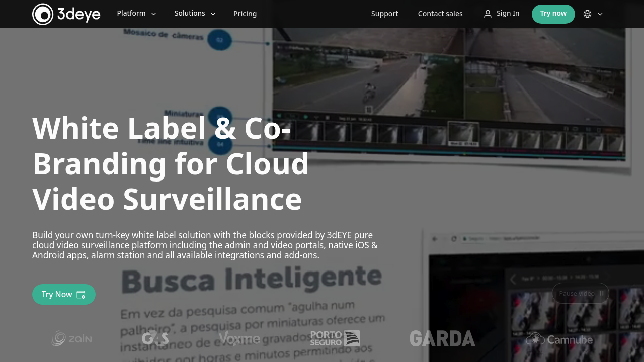
Task: Click the White Label & Co-Branding headline
Action: (171, 163)
